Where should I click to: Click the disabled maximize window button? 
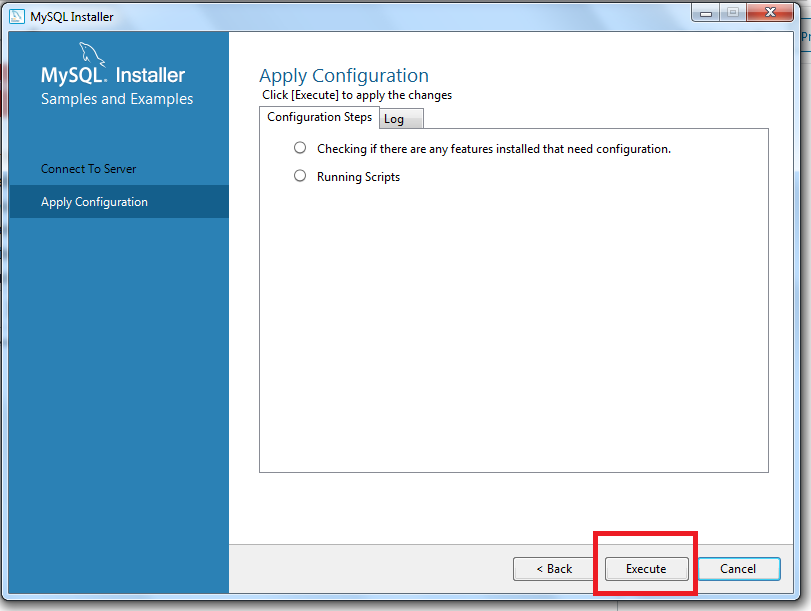(733, 12)
